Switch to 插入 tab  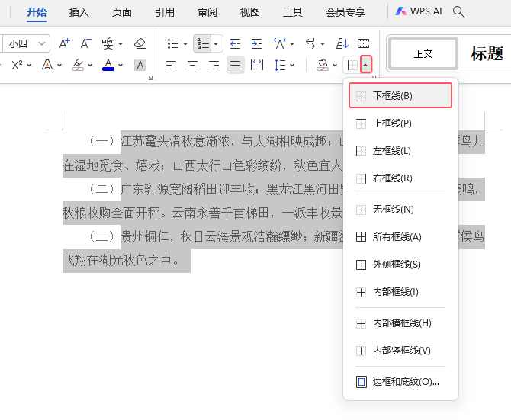(79, 12)
